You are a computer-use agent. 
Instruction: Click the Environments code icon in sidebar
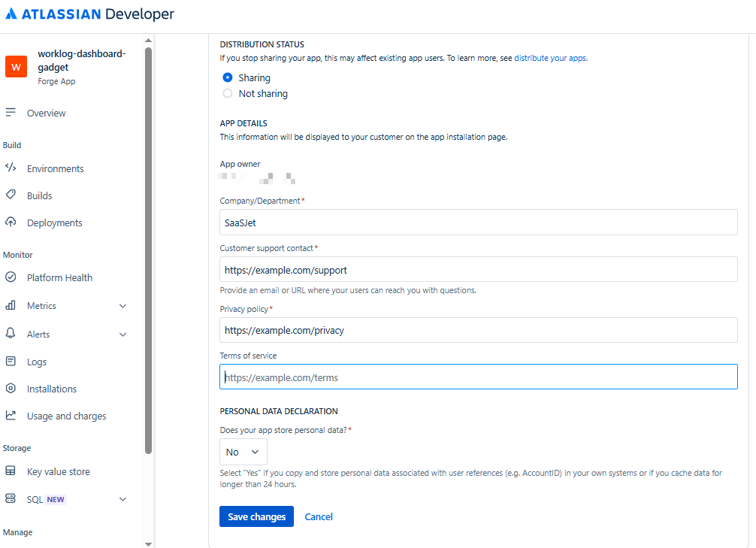(x=11, y=168)
